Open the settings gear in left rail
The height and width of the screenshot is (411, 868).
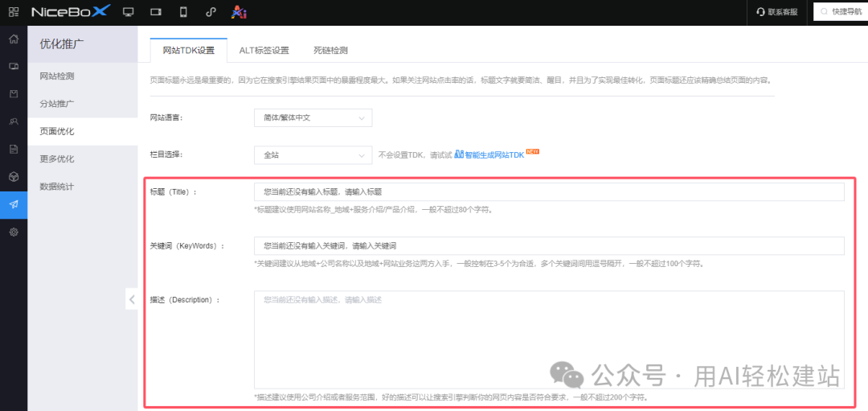point(14,232)
